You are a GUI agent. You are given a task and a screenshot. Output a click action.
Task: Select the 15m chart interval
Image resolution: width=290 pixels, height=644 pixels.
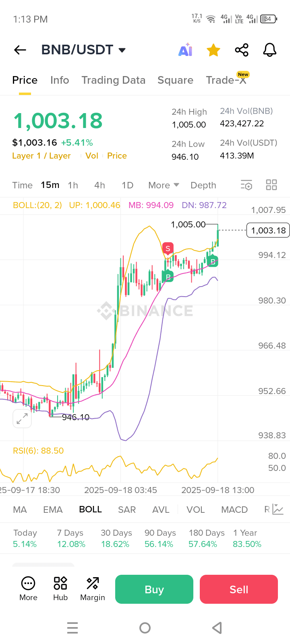(x=50, y=185)
